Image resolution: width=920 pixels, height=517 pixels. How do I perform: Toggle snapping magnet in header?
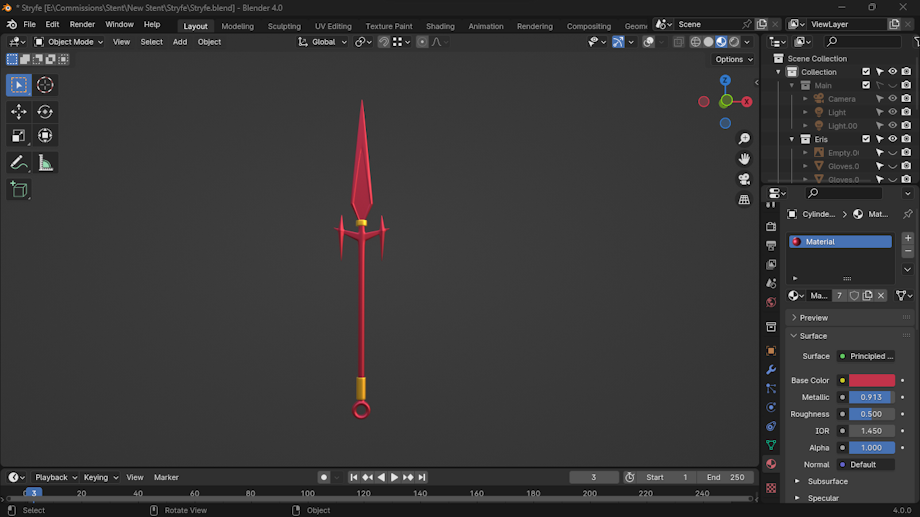[384, 42]
